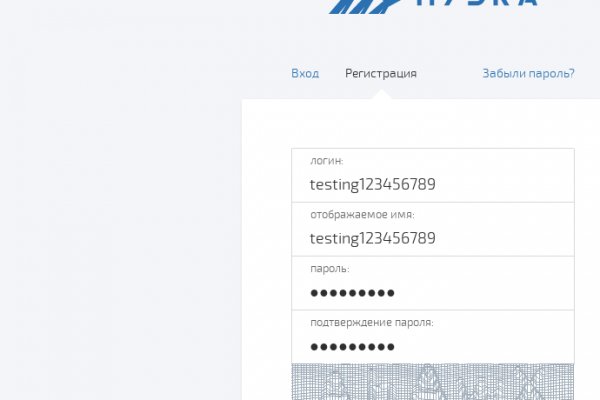Screen dimensions: 600x400
Task: Click the masked dots in the password field
Action: [x=352, y=293]
